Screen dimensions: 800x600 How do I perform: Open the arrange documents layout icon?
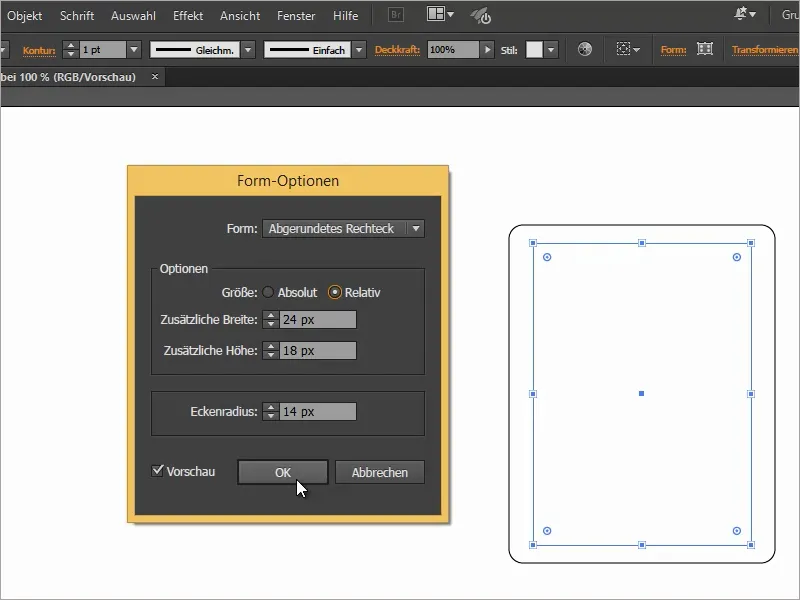click(440, 14)
